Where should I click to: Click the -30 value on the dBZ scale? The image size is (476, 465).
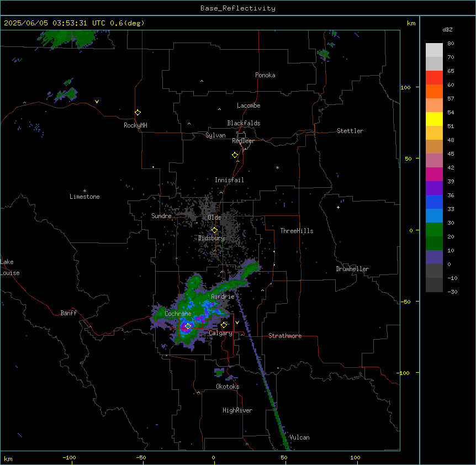click(x=452, y=292)
